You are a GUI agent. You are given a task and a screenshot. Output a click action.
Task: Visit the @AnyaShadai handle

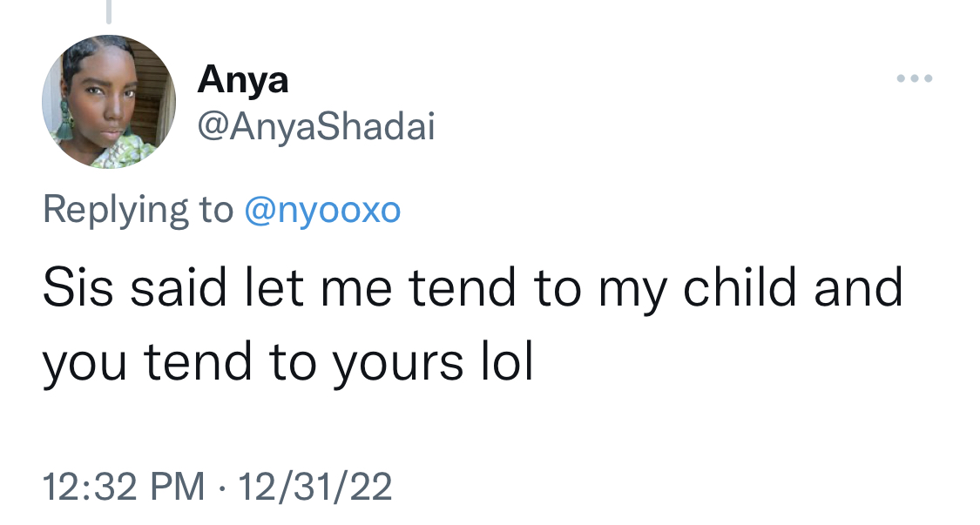tap(316, 126)
